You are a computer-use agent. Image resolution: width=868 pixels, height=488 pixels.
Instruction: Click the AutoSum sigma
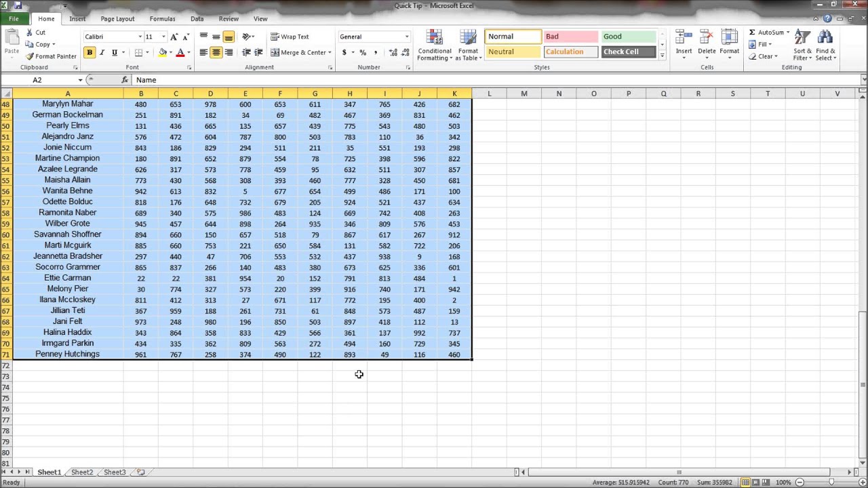[752, 33]
